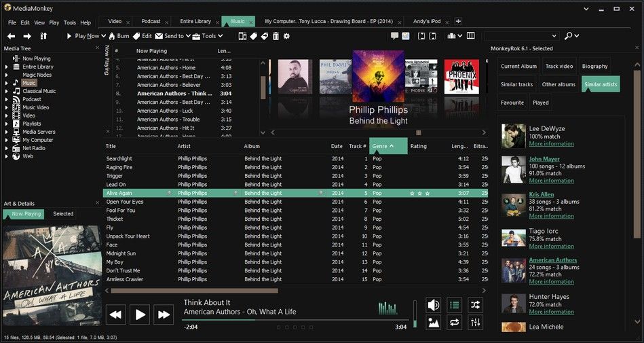Image resolution: width=644 pixels, height=343 pixels.
Task: Set the star rating on Alive Again
Action: click(x=420, y=194)
